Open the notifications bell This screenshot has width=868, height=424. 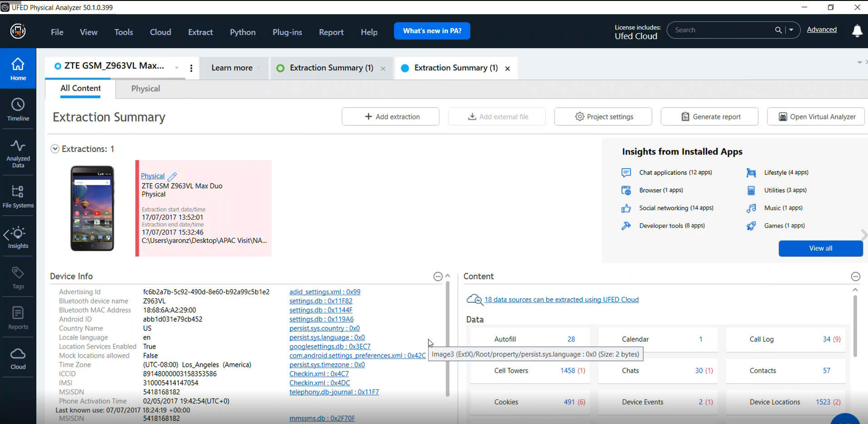tap(857, 30)
